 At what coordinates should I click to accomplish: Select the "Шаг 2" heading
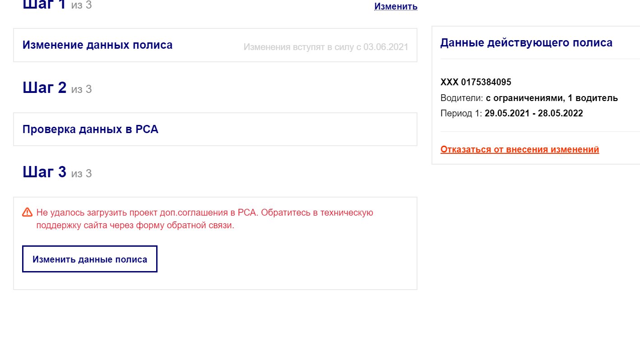coord(44,88)
